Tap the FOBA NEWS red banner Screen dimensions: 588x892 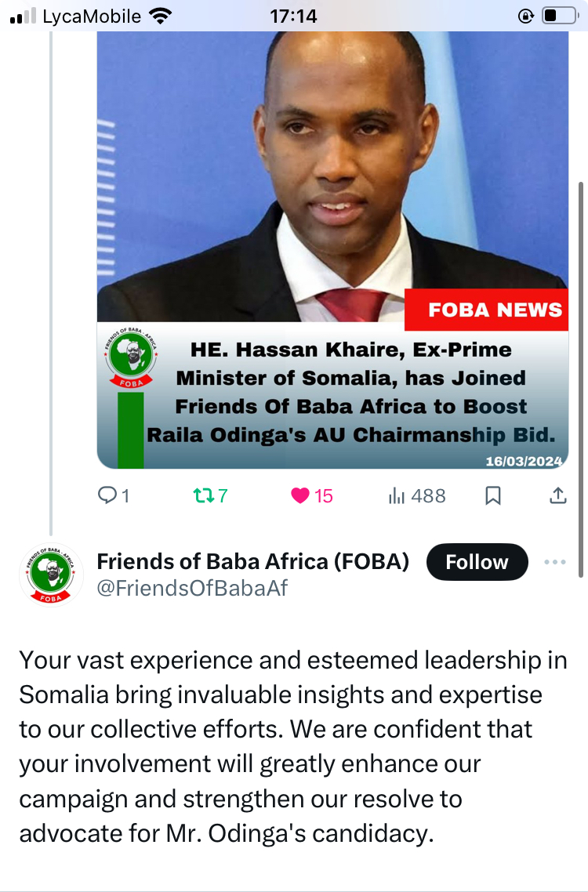[x=487, y=310]
